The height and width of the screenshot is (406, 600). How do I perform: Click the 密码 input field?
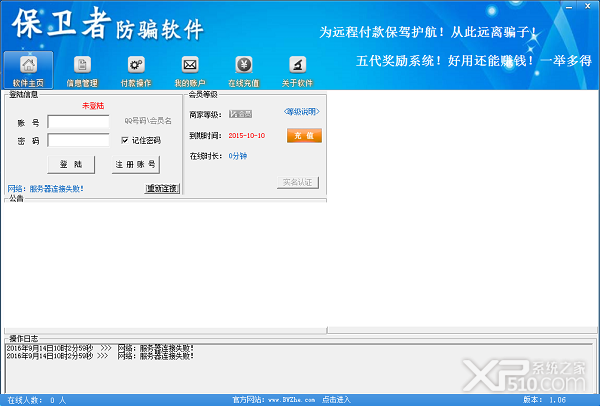click(78, 140)
